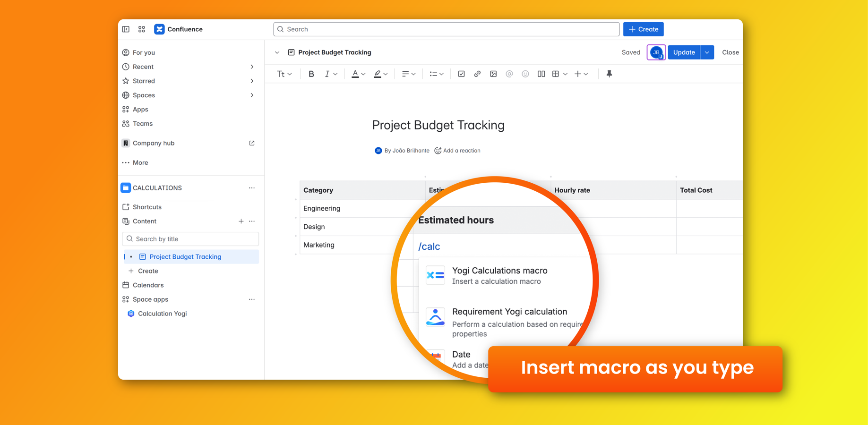The image size is (868, 425).
Task: Click the Add a reaction button
Action: 457,151
